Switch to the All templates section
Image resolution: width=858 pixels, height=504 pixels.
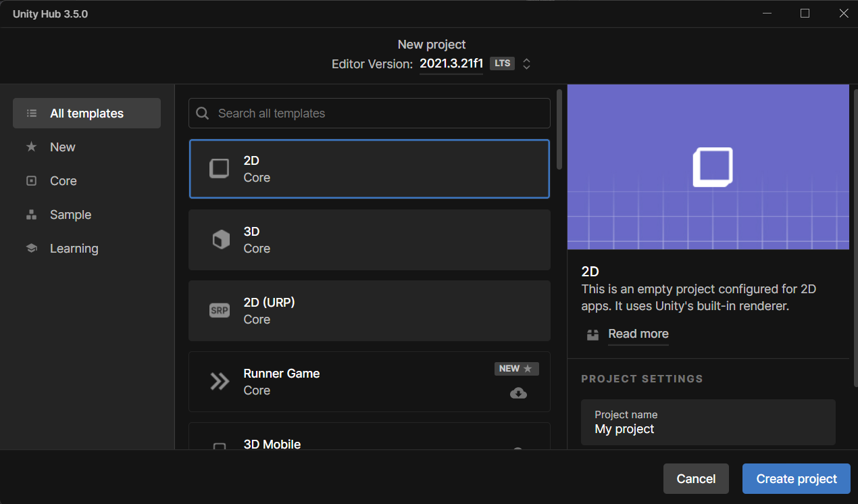86,113
